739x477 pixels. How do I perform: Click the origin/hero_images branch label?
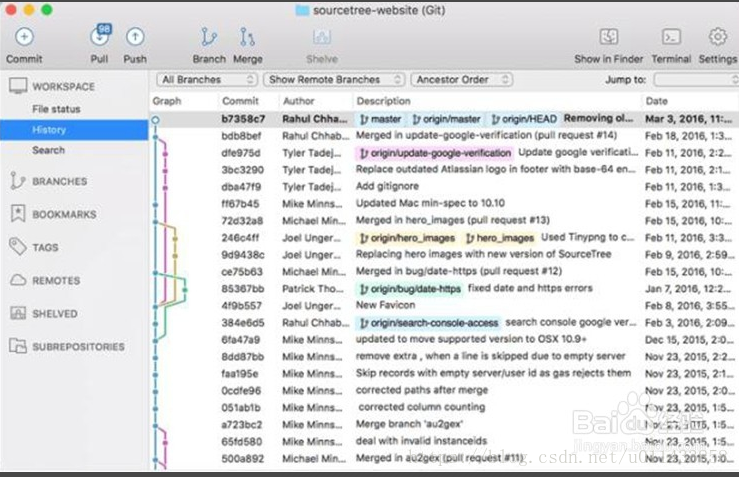[x=408, y=238]
